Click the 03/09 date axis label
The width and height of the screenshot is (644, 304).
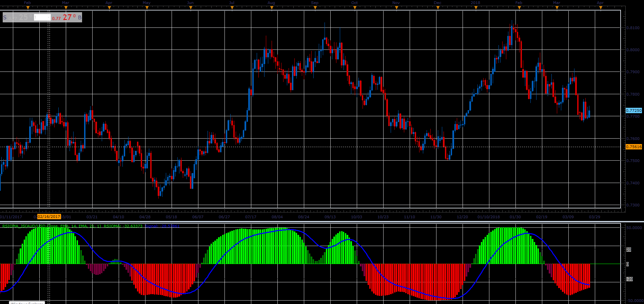point(568,217)
